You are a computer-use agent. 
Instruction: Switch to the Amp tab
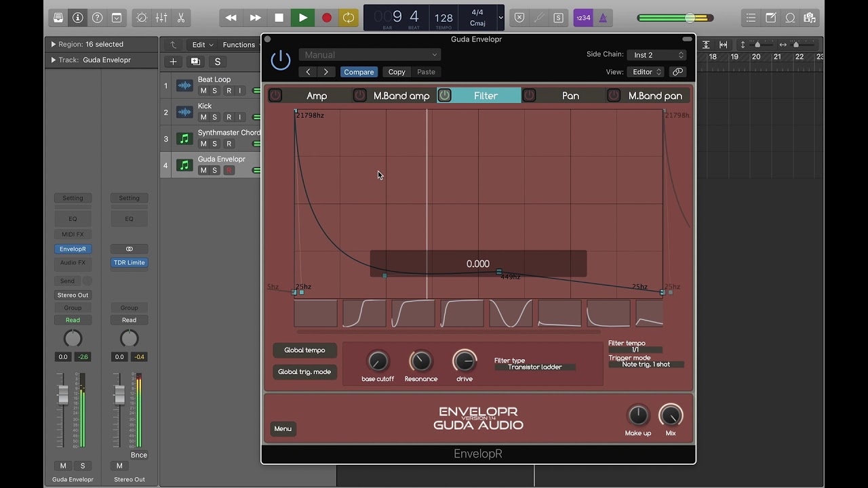[317, 96]
